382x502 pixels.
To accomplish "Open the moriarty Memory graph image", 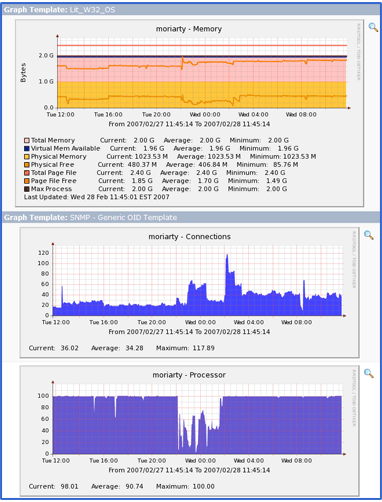I will pyautogui.click(x=189, y=113).
